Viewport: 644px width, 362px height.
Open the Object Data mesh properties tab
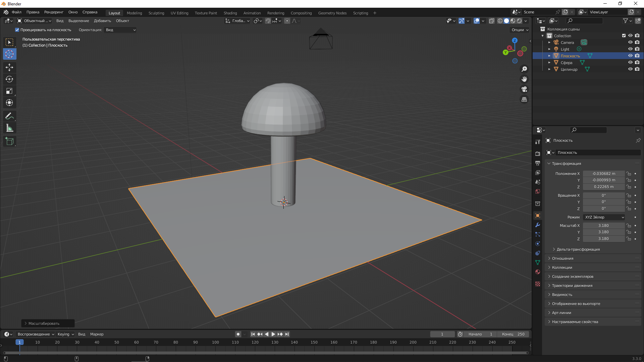point(538,262)
